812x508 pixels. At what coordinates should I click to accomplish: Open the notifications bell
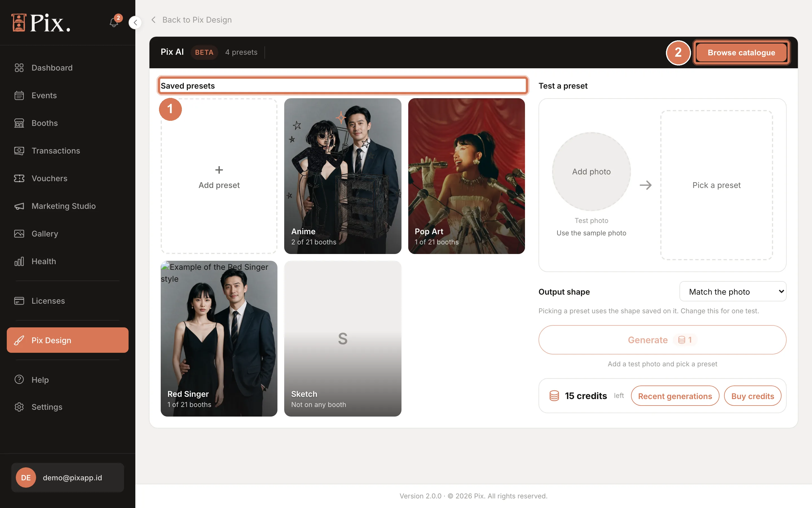click(114, 23)
